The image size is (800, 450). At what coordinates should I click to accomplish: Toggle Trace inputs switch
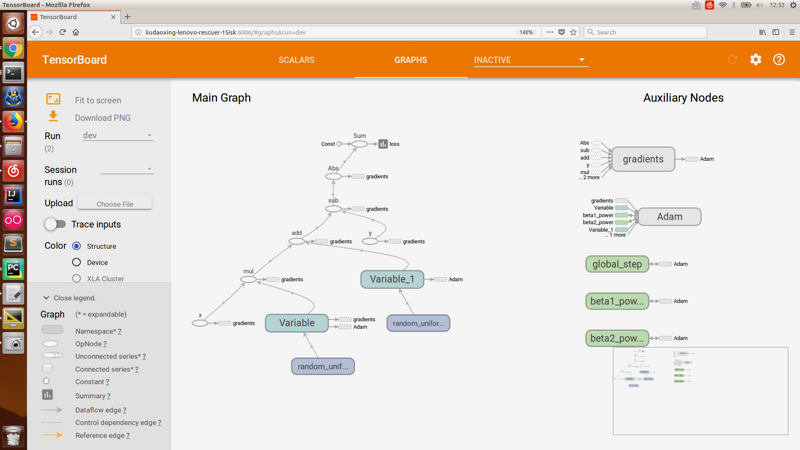coord(55,224)
